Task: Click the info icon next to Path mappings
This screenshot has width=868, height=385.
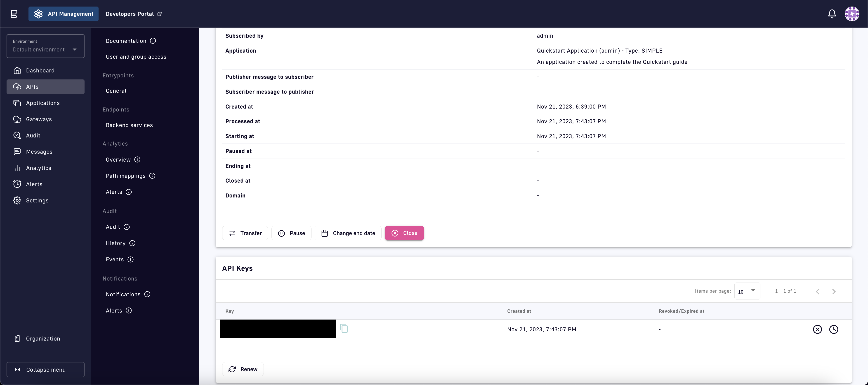Action: [152, 176]
